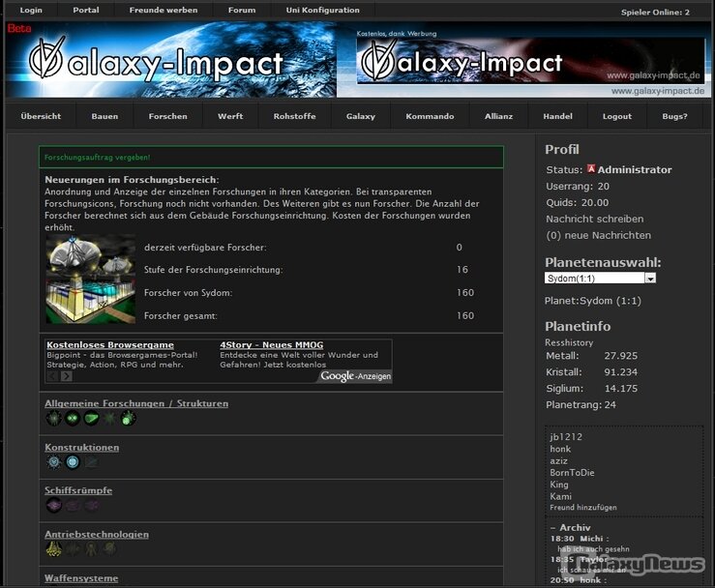Click Freund hinzufügen link
The width and height of the screenshot is (715, 588).
[583, 508]
